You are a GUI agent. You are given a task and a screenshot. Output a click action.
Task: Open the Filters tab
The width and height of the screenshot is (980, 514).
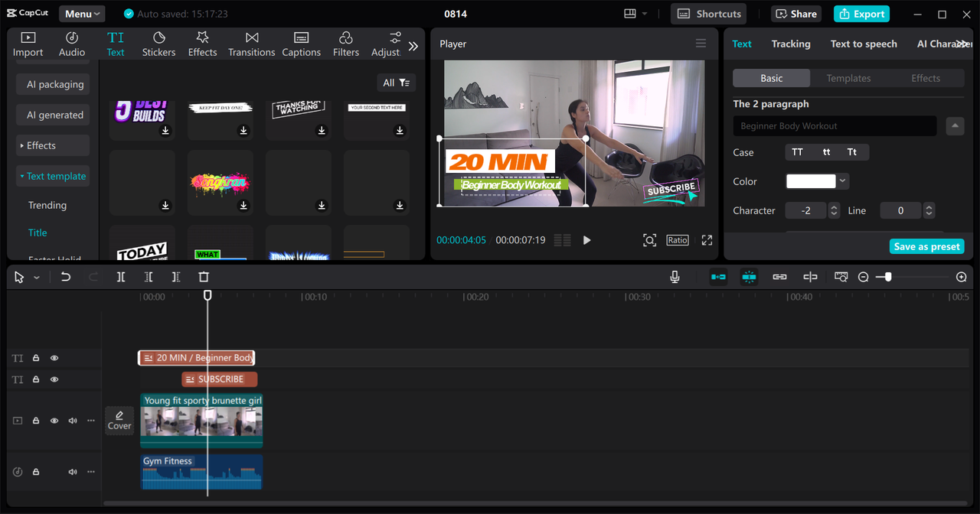pos(346,44)
